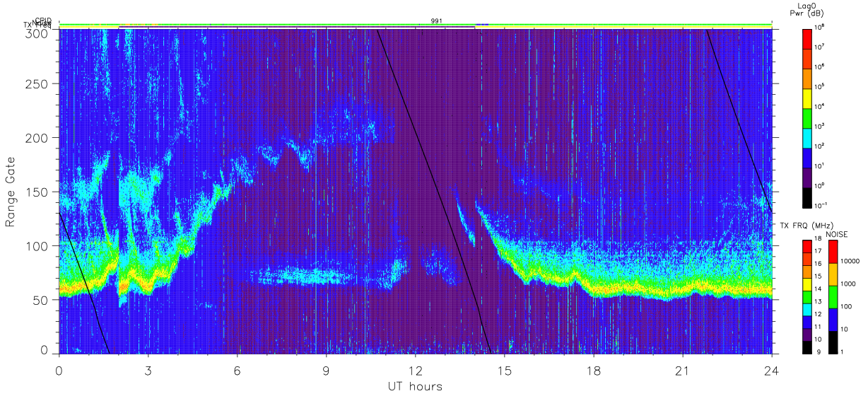The width and height of the screenshot is (868, 401).
Task: Click the x-axis tick label '6'
Action: (x=237, y=370)
